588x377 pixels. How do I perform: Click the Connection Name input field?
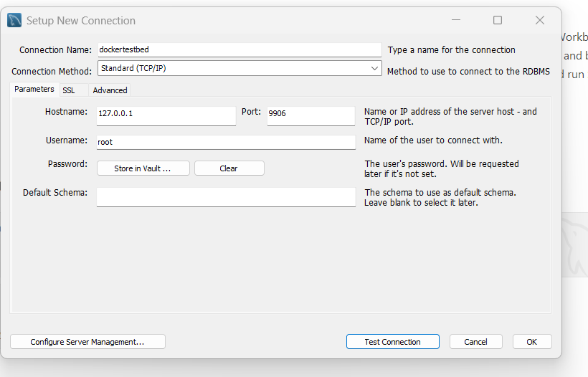coord(240,50)
